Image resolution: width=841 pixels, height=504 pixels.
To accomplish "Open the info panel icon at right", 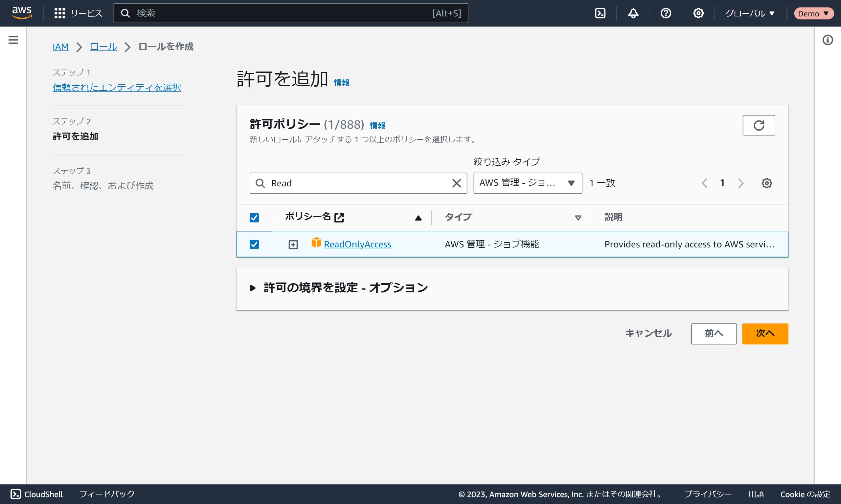I will click(828, 40).
